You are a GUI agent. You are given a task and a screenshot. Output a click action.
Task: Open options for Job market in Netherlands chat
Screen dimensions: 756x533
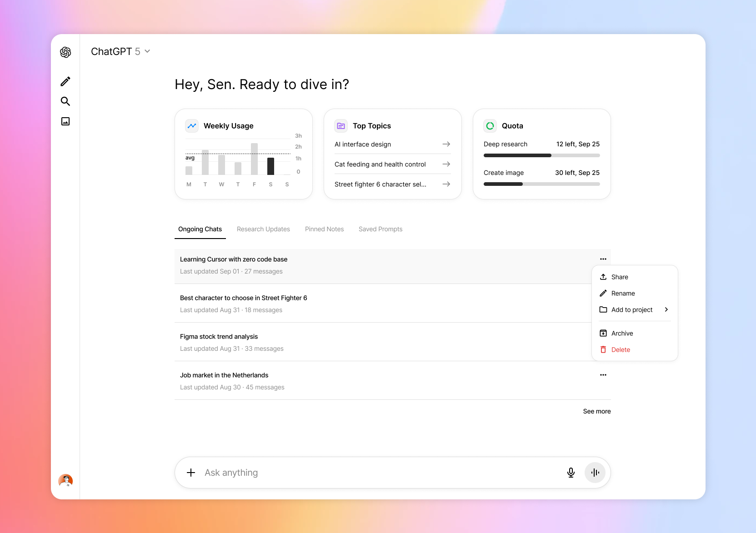(603, 375)
